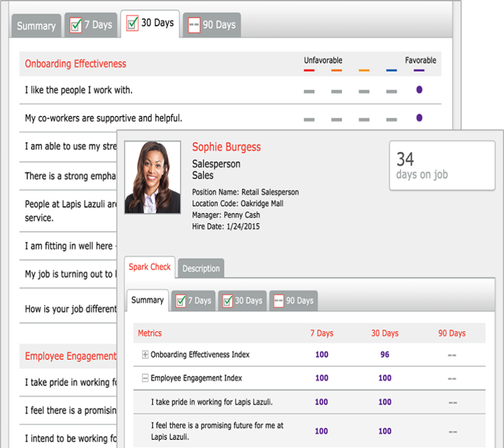Open the Spark Check tab

tap(150, 267)
